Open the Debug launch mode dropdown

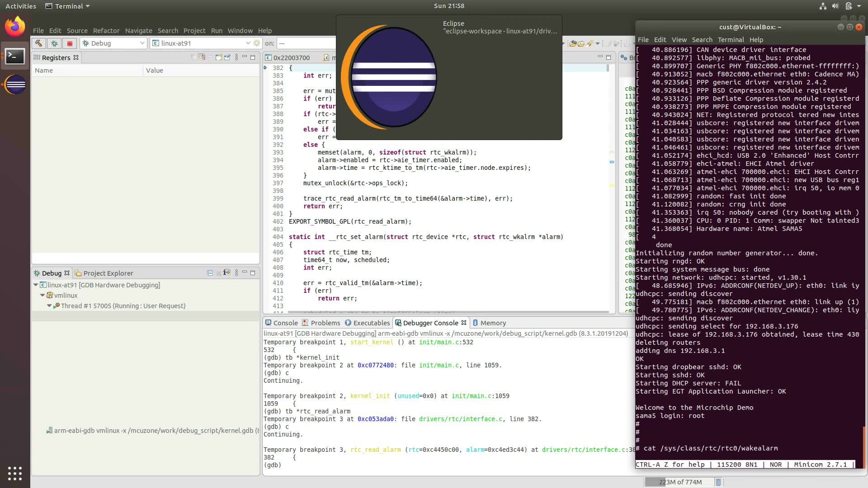(142, 43)
